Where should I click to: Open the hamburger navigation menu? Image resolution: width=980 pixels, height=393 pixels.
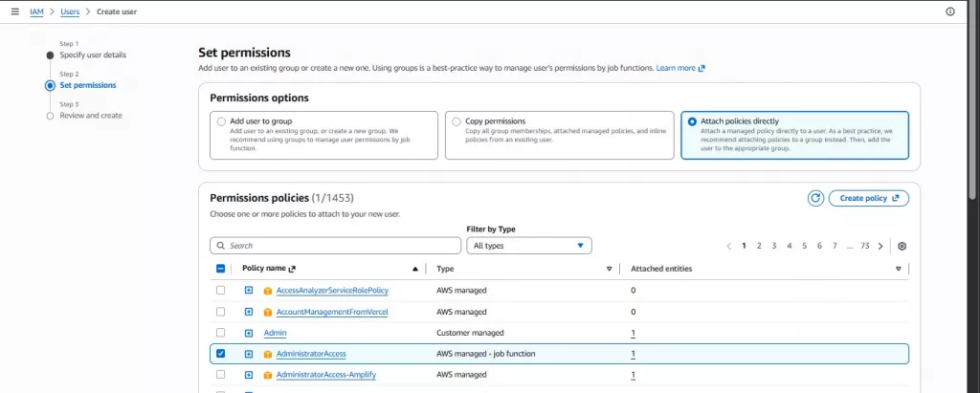pos(14,11)
